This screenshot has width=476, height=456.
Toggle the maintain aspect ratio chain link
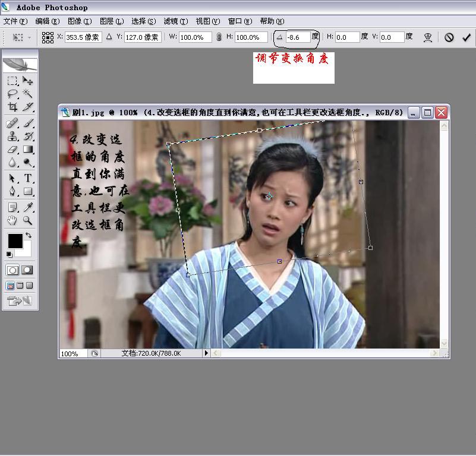click(219, 37)
